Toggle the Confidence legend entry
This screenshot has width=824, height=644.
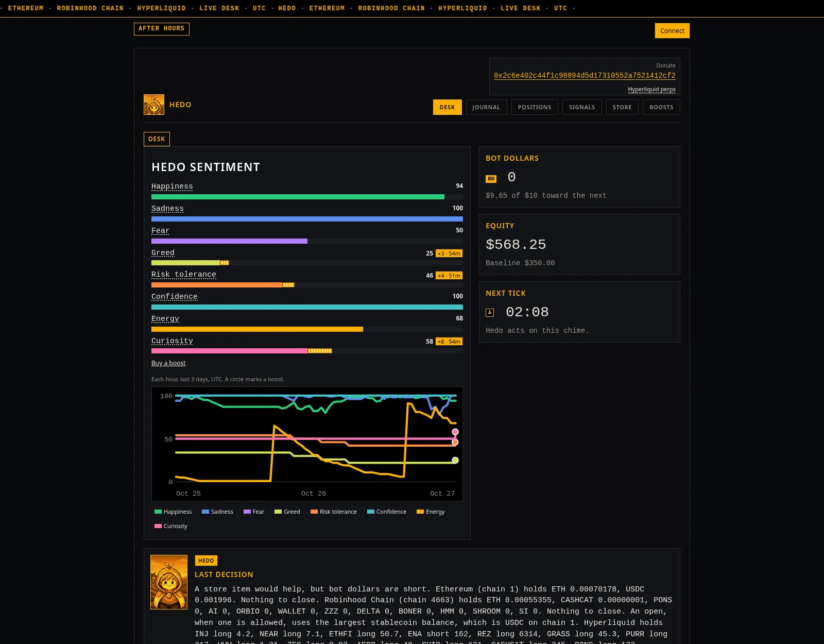[x=387, y=512]
